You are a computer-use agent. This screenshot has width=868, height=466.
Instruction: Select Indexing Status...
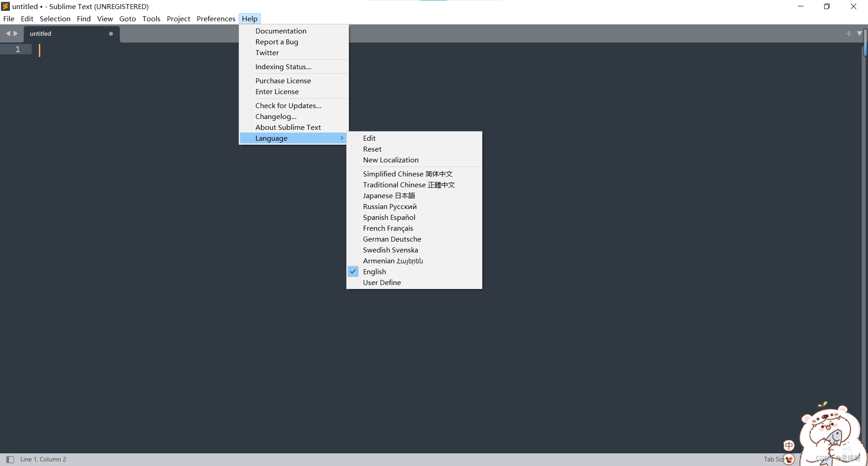(x=294, y=67)
